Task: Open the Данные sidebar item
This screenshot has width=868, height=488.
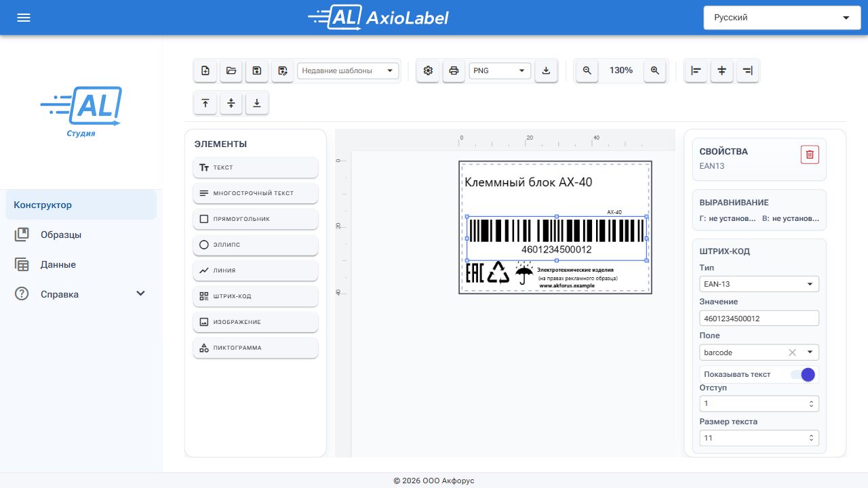Action: coord(81,264)
